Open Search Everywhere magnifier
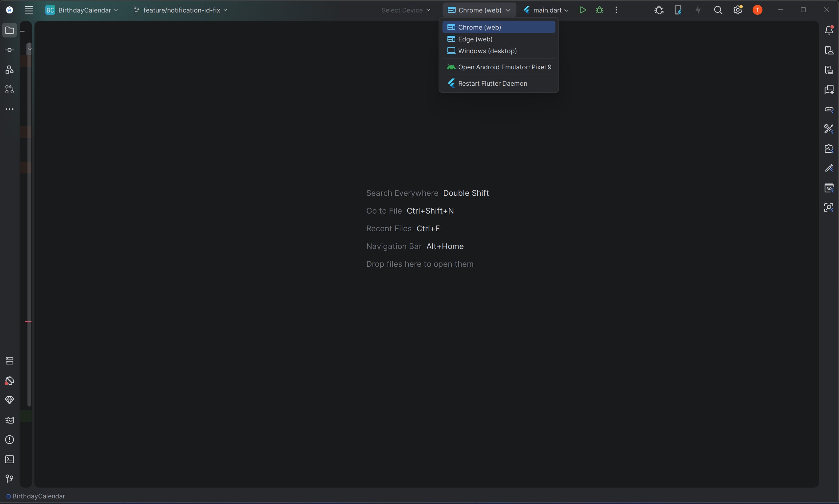This screenshot has width=839, height=504. [718, 10]
